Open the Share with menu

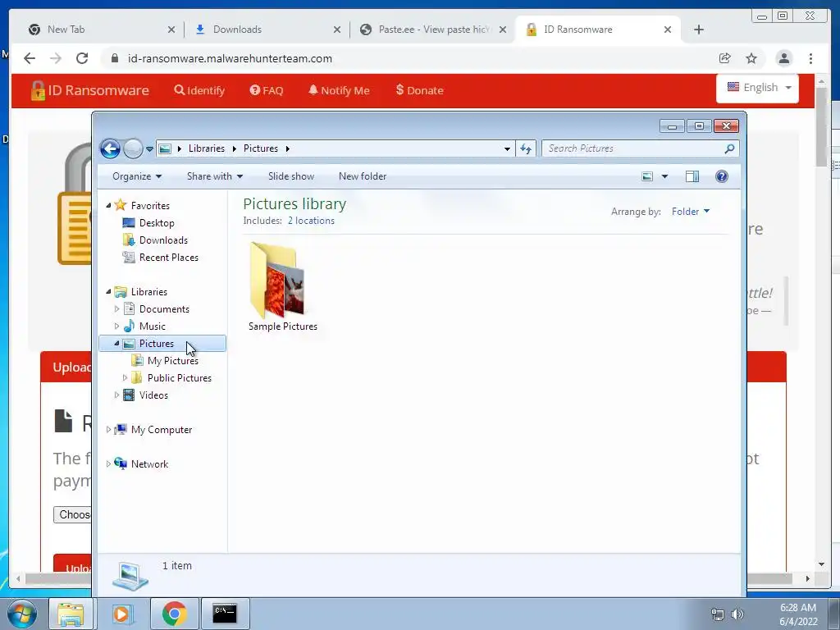pos(215,176)
